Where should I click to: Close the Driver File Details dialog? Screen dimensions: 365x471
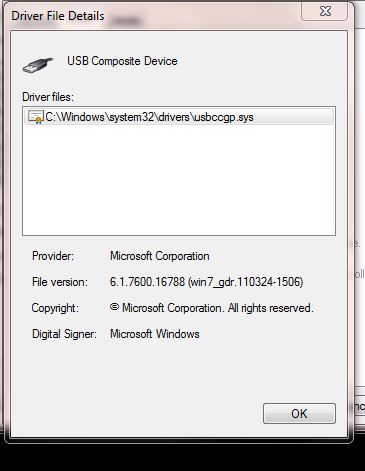pos(325,11)
